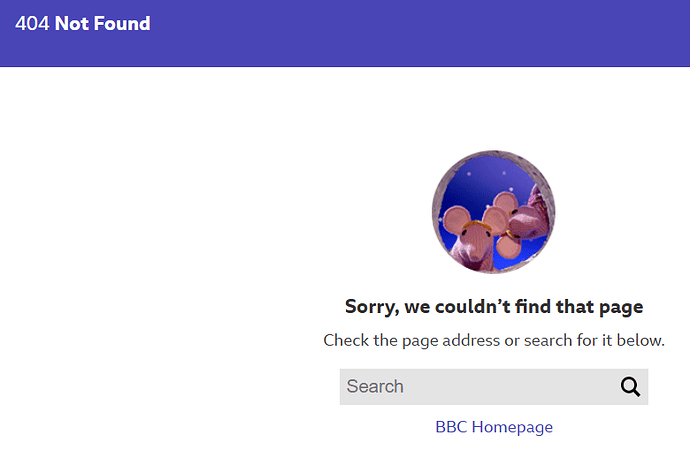Click the 'Check the page address' text
690x458 pixels.
410,340
